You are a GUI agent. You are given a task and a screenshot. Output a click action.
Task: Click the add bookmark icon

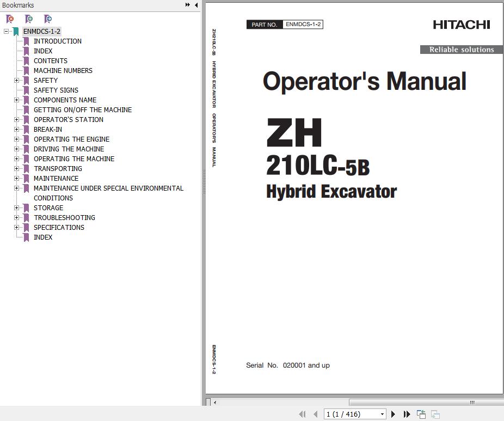[29, 19]
